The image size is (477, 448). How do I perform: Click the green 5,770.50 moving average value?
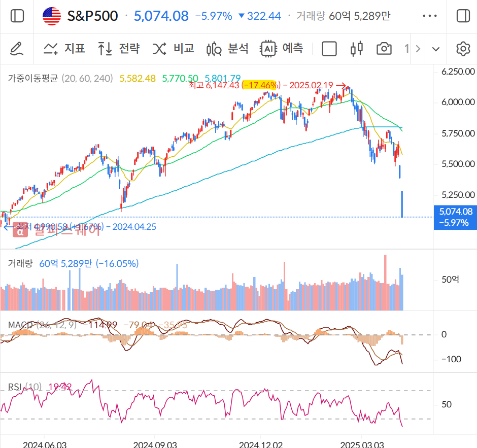[180, 79]
